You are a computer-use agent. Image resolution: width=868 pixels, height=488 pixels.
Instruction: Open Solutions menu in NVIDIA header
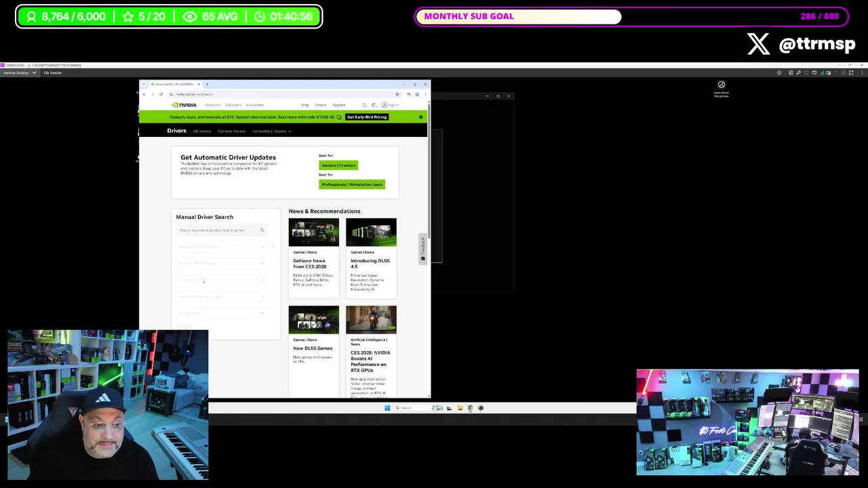(233, 105)
